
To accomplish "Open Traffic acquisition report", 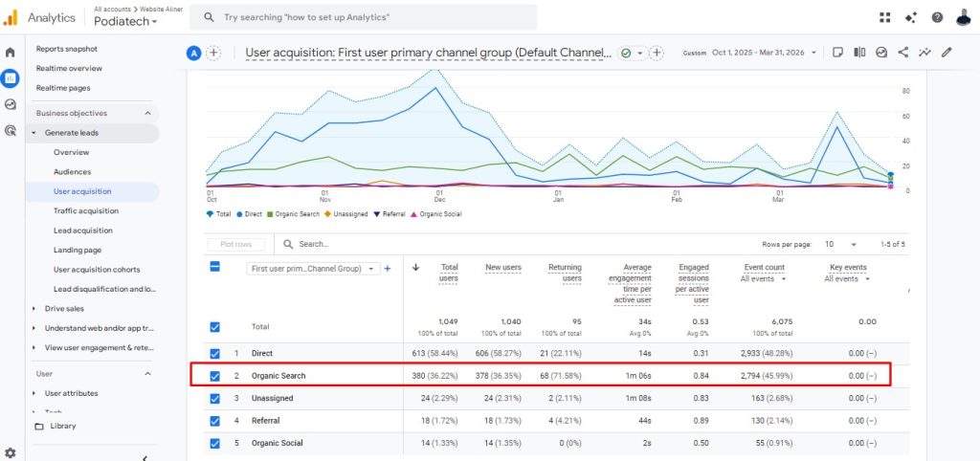I will tap(86, 210).
